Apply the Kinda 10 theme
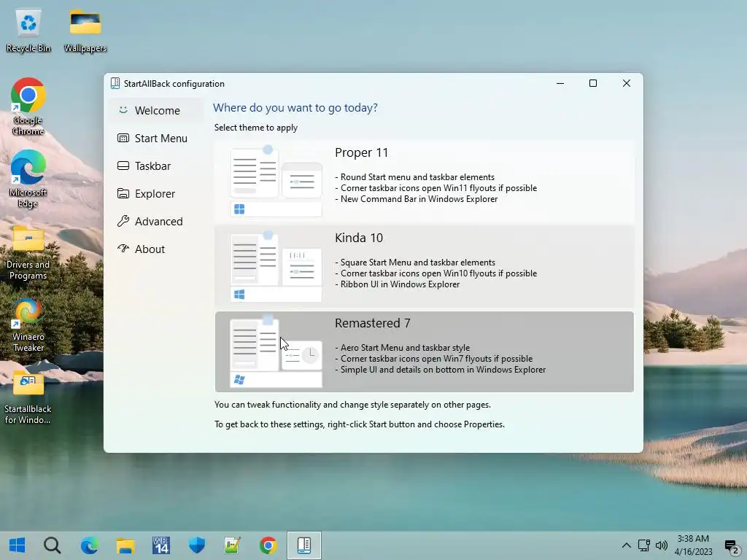747x560 pixels. coord(424,267)
